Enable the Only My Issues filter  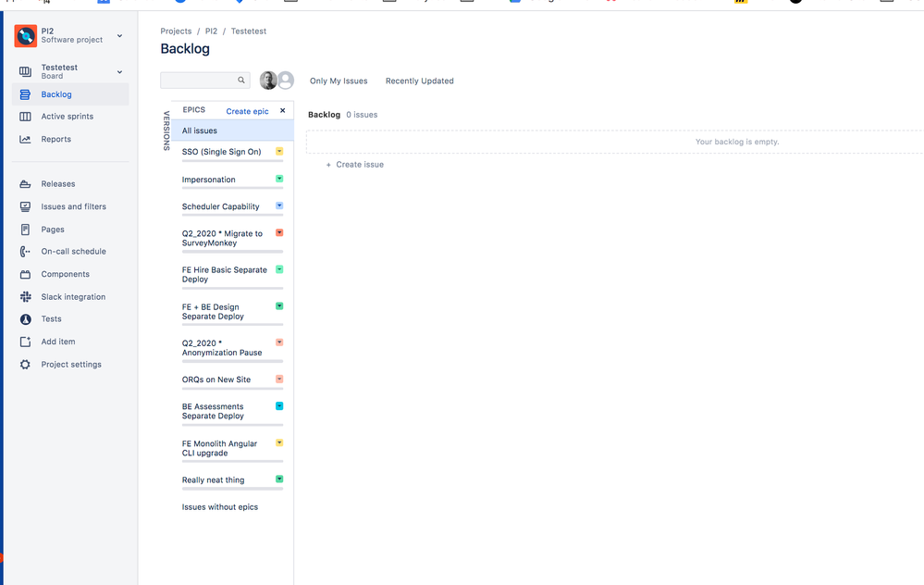pyautogui.click(x=339, y=81)
